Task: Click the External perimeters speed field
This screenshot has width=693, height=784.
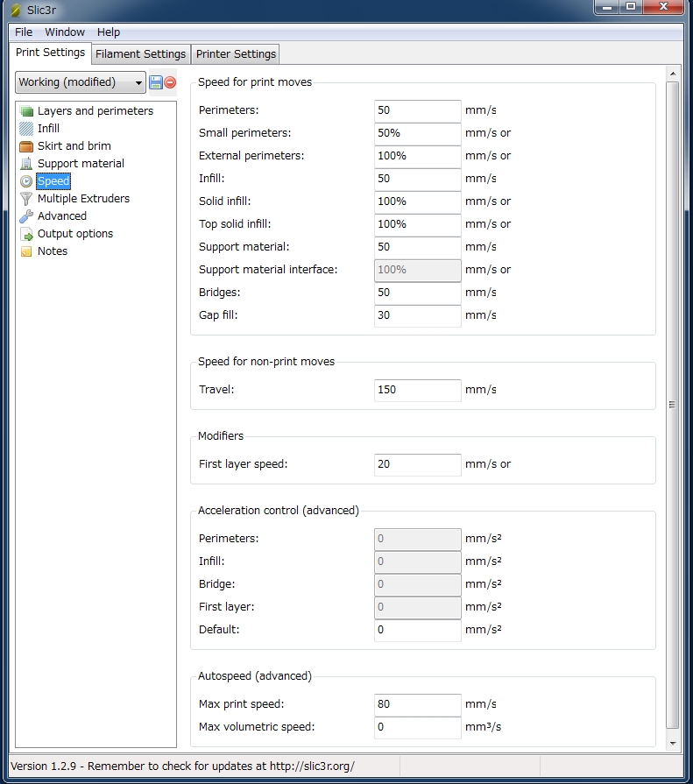Action: 418,156
